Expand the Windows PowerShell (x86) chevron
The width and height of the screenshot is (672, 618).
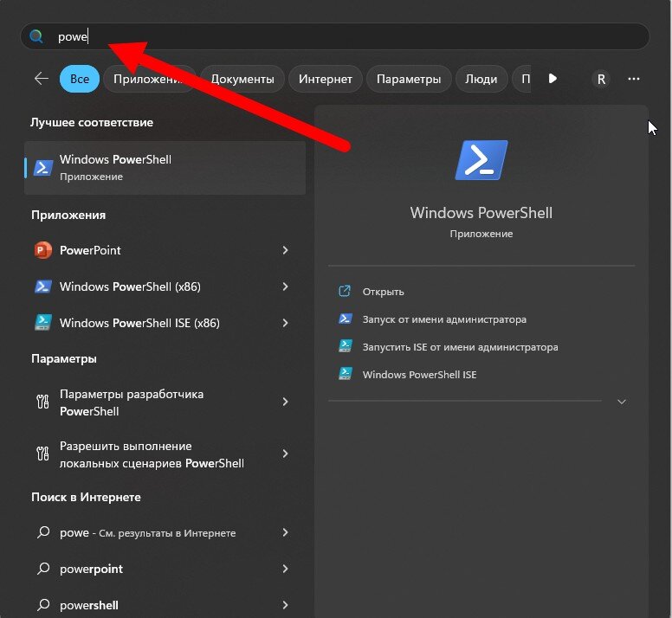point(285,286)
